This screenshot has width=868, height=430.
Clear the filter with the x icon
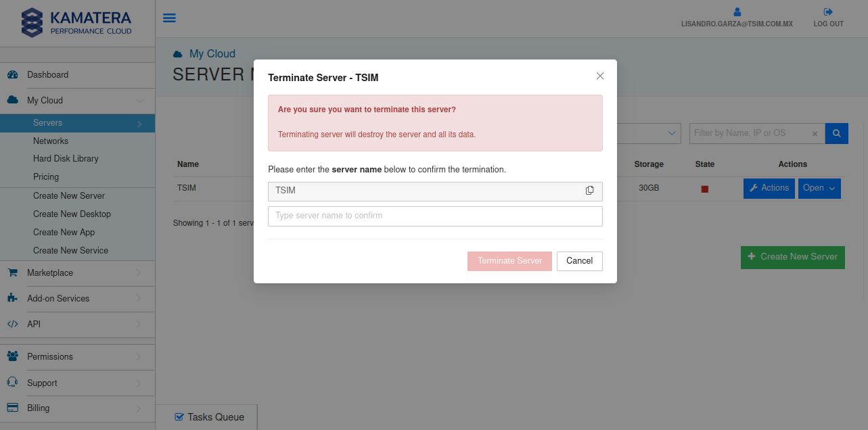pos(815,134)
